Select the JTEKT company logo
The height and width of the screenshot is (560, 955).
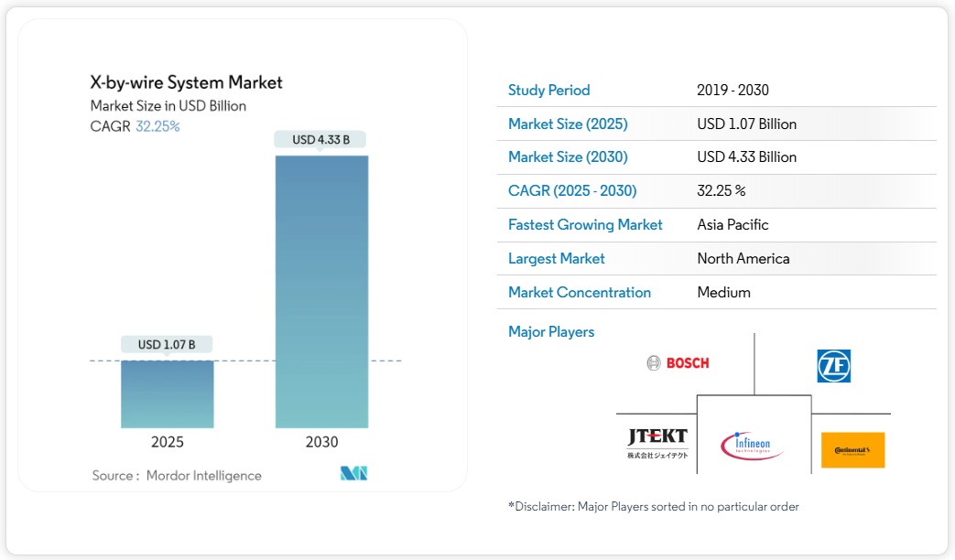[x=657, y=442]
